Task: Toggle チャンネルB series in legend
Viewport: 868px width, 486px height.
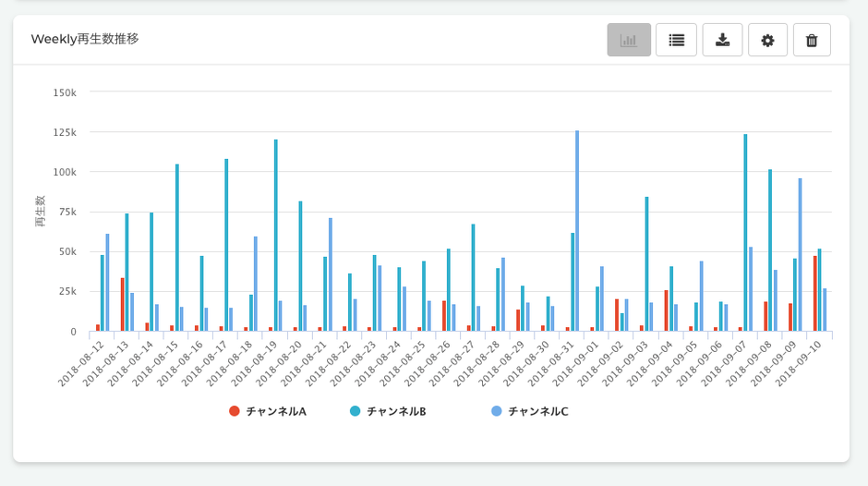Action: (x=395, y=411)
